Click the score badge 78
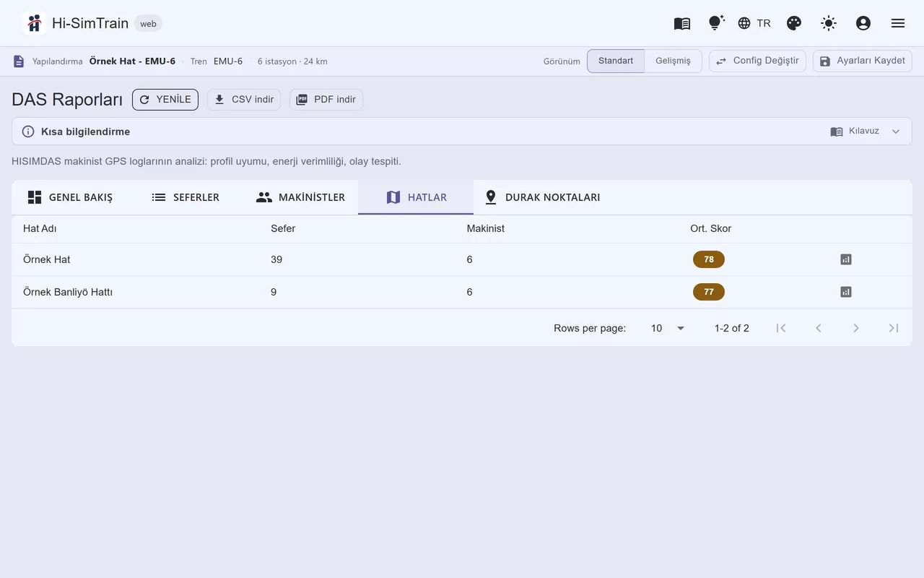This screenshot has height=578, width=924. click(x=709, y=259)
